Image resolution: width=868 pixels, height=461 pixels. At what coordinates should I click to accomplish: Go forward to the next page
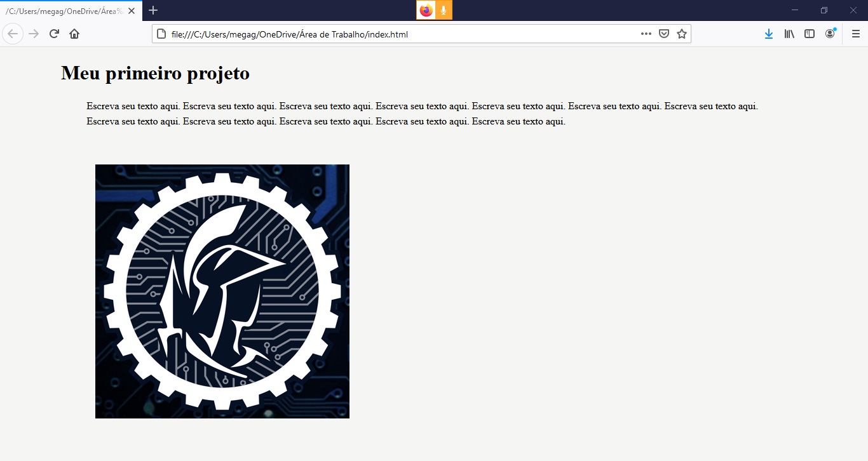click(x=34, y=34)
